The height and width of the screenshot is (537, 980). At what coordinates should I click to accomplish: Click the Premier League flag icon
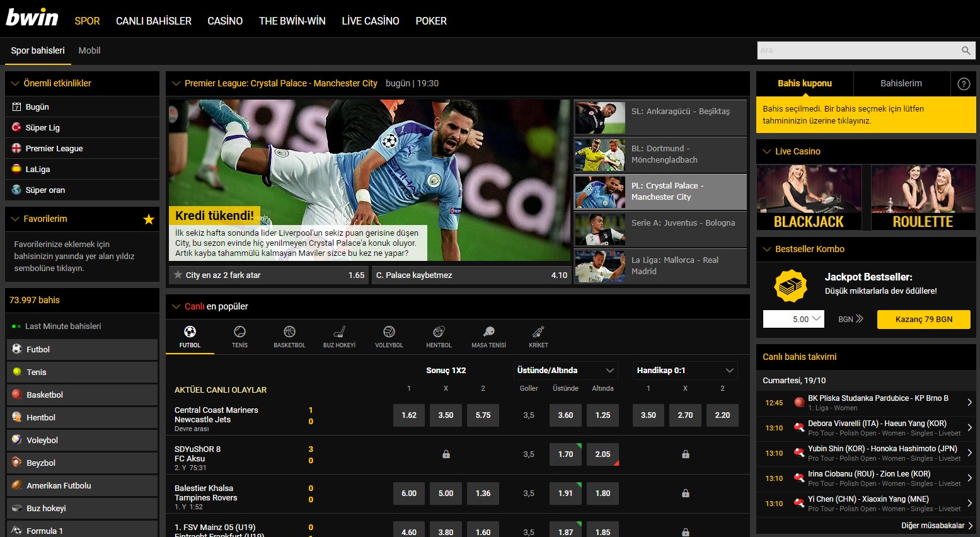(16, 148)
